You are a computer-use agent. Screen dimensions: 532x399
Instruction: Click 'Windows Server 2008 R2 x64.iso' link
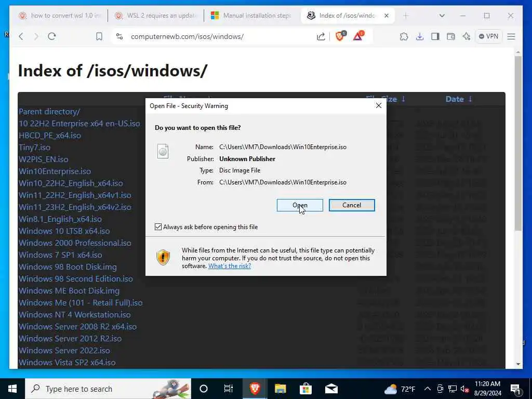[78, 327]
